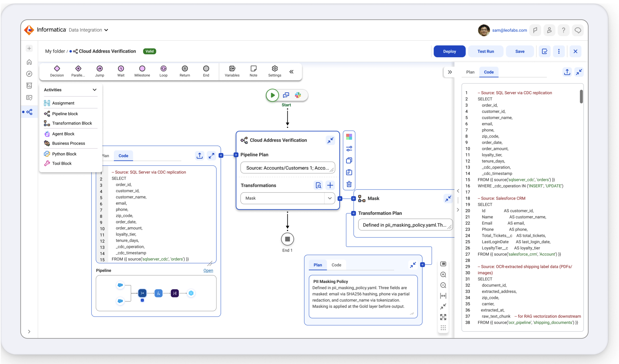Preview transformations with the search-document icon
619x364 pixels.
coord(318,185)
